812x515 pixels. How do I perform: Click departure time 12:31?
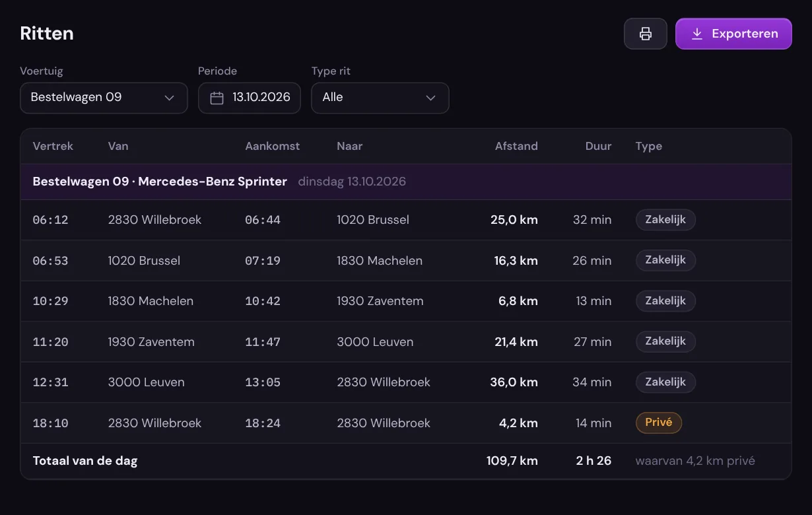pos(51,382)
